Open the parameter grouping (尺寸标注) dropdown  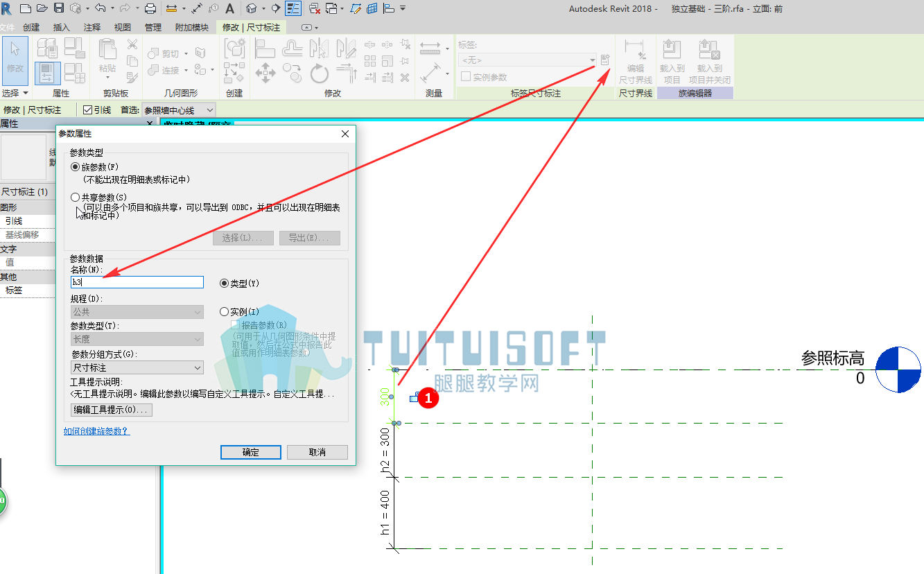click(x=137, y=367)
